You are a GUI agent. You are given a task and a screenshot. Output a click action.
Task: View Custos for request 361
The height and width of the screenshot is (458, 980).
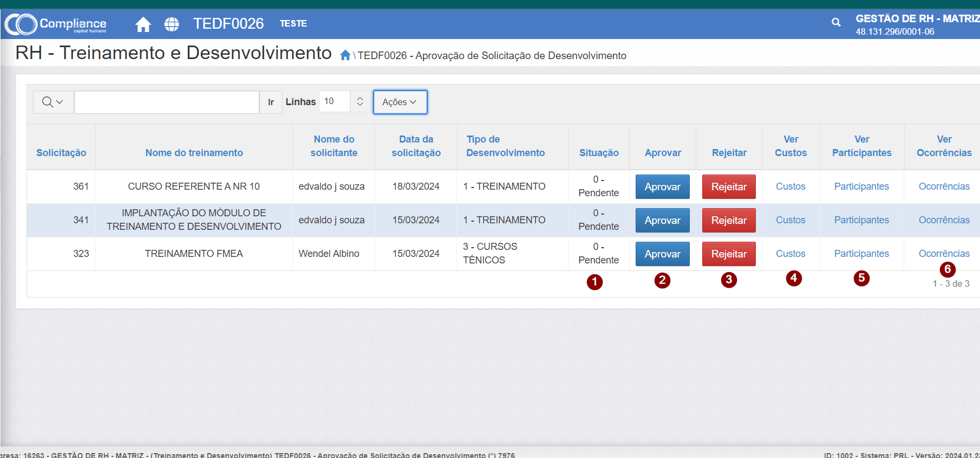point(790,186)
